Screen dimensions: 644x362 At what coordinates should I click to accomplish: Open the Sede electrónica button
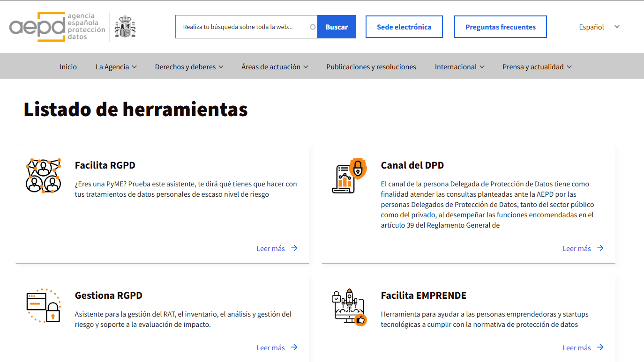click(x=404, y=27)
